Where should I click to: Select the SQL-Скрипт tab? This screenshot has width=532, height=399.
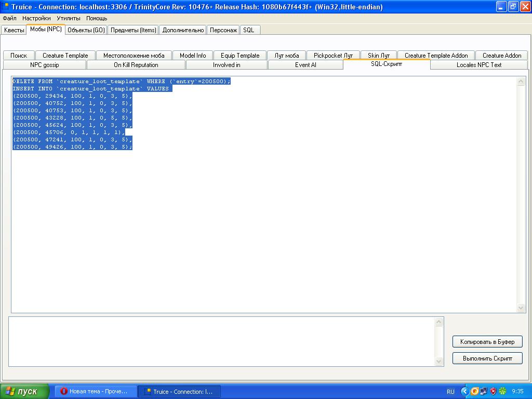pyautogui.click(x=387, y=64)
